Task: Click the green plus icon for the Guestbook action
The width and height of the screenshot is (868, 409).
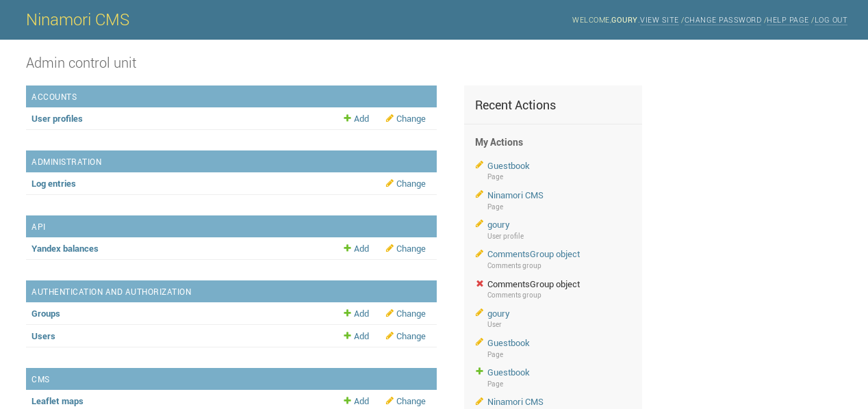Action: pyautogui.click(x=478, y=371)
